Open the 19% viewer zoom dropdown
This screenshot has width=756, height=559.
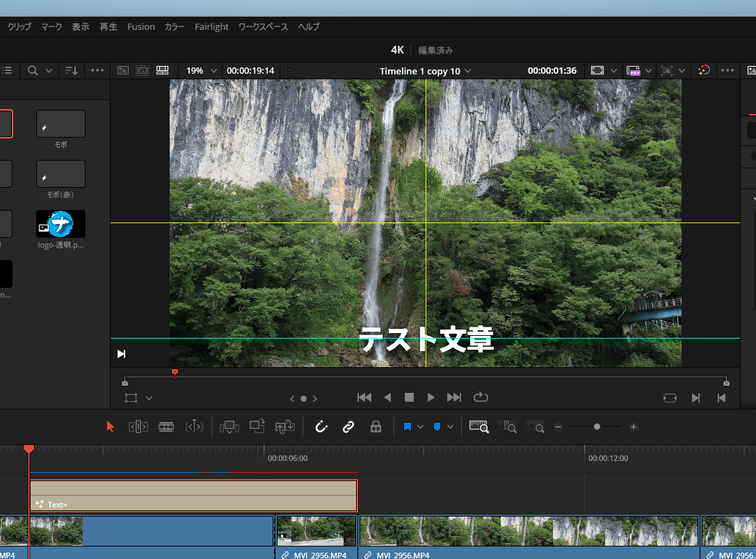(x=214, y=71)
